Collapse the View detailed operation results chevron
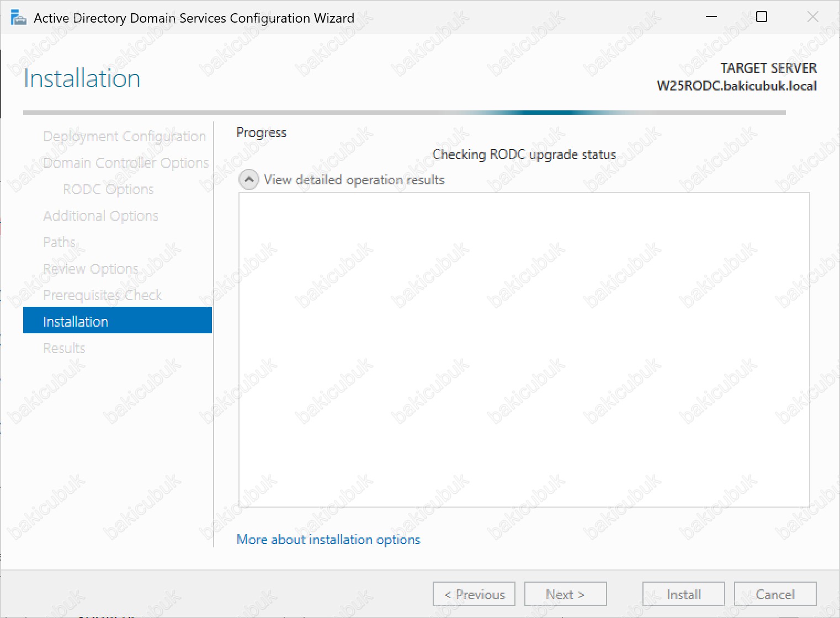The image size is (840, 618). [249, 180]
